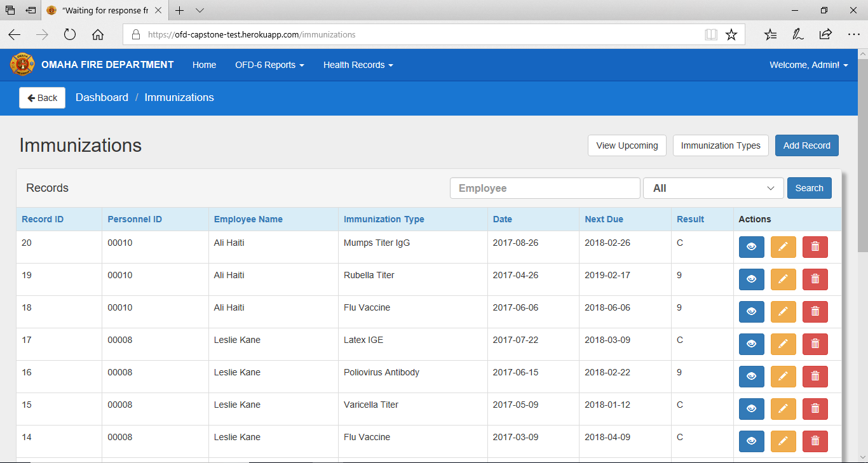View record 14 Leslie Kane Flu Vaccine
The width and height of the screenshot is (868, 463).
(x=752, y=441)
